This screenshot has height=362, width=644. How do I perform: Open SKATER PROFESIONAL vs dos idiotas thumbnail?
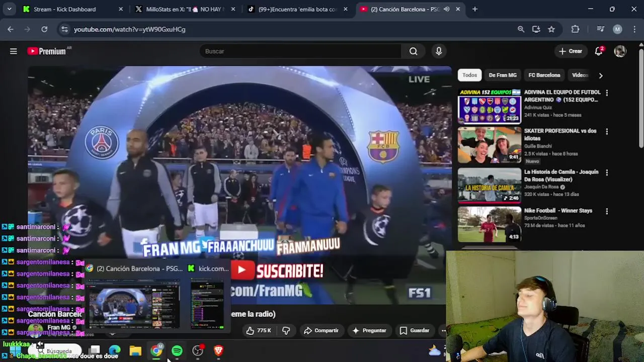click(490, 145)
